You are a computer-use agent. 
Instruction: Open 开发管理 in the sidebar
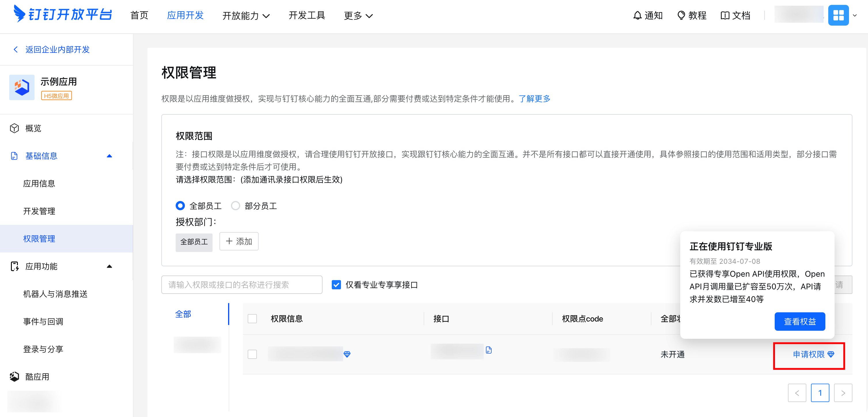point(39,211)
